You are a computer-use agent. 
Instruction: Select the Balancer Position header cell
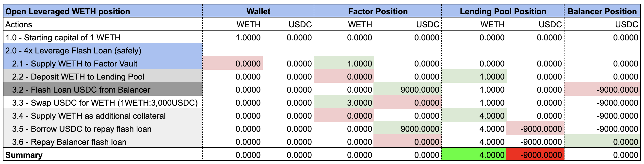602,12
